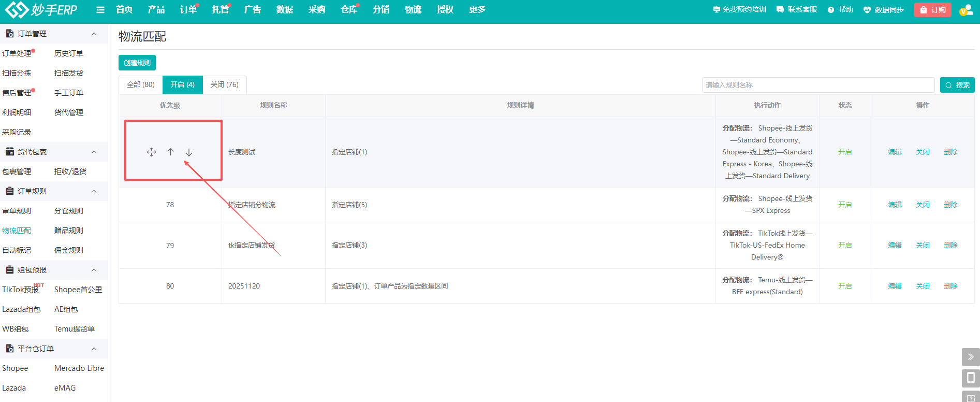This screenshot has height=402, width=980.
Task: Disable rule 20251120 with 关闭
Action: (923, 286)
